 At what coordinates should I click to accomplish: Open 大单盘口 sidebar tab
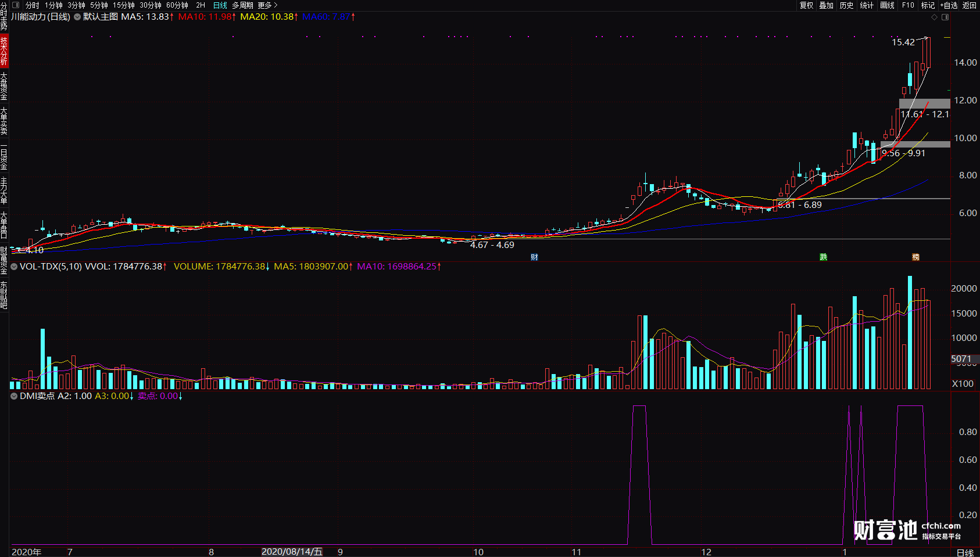pyautogui.click(x=4, y=225)
